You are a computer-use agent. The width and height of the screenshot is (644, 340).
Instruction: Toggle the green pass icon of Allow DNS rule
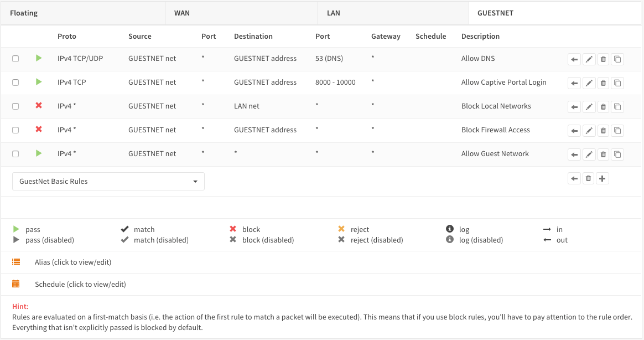click(39, 58)
